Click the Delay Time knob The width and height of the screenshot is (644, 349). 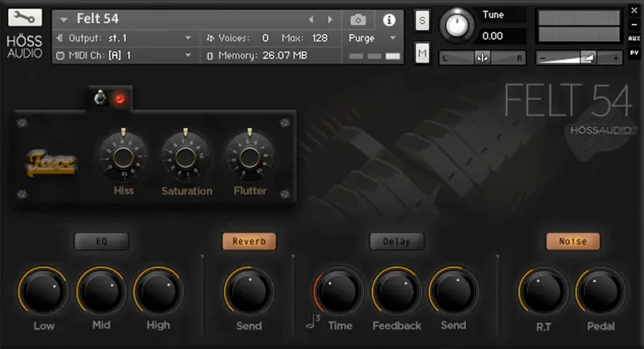pos(339,291)
